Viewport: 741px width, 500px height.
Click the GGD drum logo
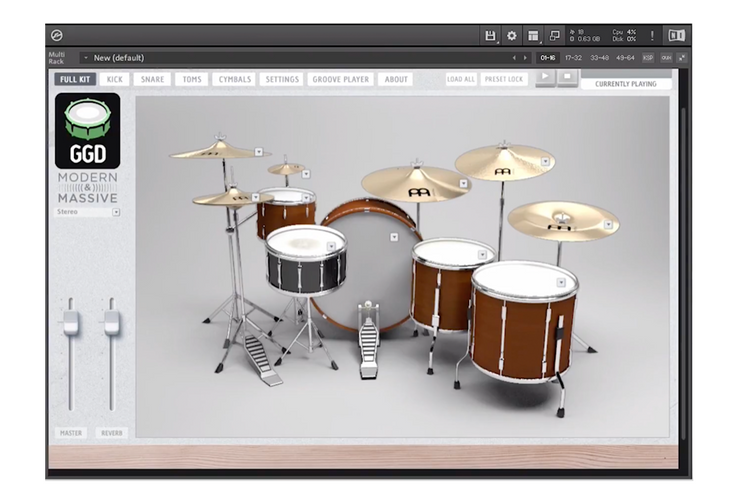tap(88, 131)
